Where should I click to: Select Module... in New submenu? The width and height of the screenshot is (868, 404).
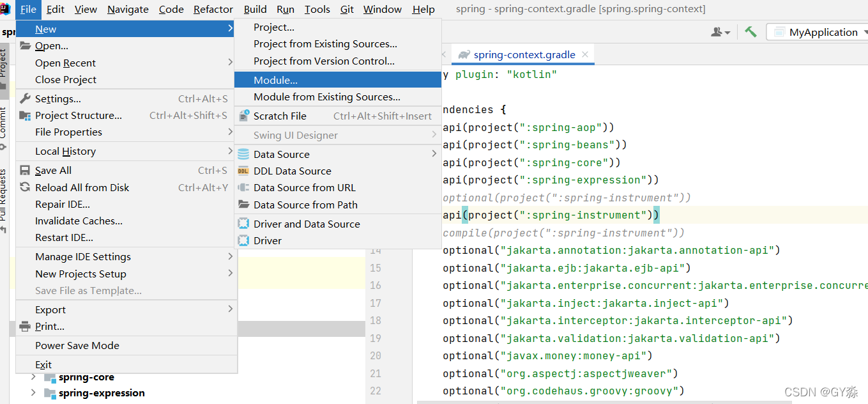[x=338, y=80]
